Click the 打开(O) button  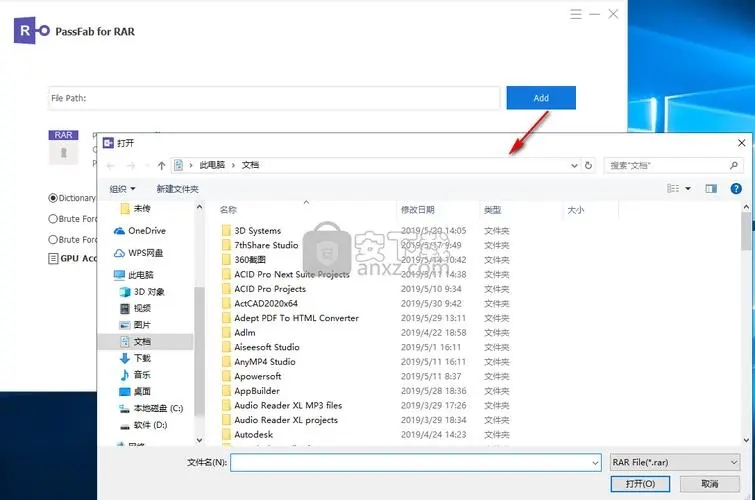(640, 484)
